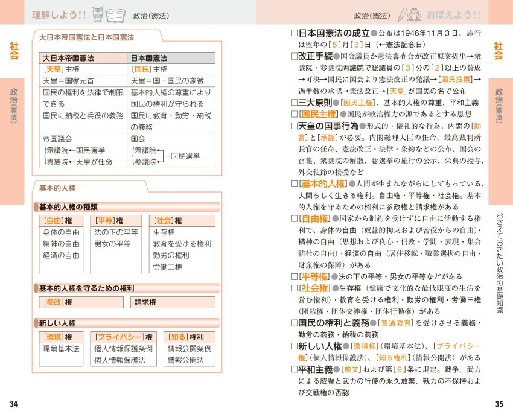Click the 天皇＝国・国民の象徴 cell
The image size is (513, 420).
pos(171,81)
